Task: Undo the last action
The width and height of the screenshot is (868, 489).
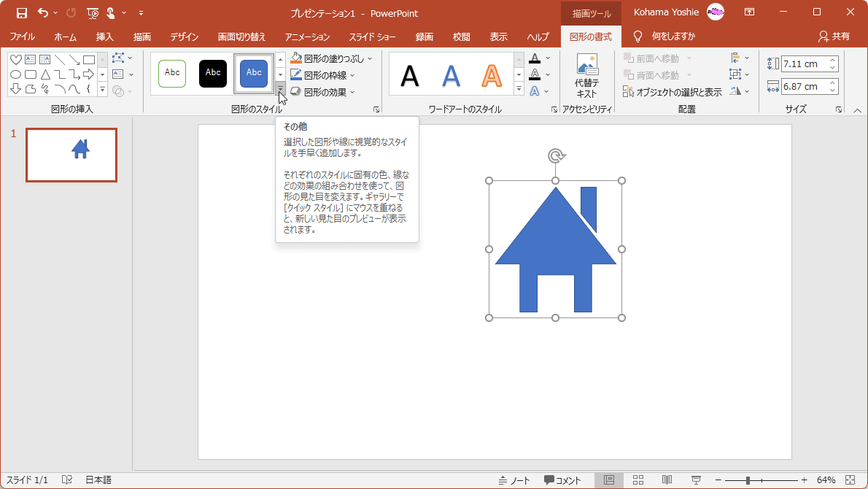Action: pos(42,12)
